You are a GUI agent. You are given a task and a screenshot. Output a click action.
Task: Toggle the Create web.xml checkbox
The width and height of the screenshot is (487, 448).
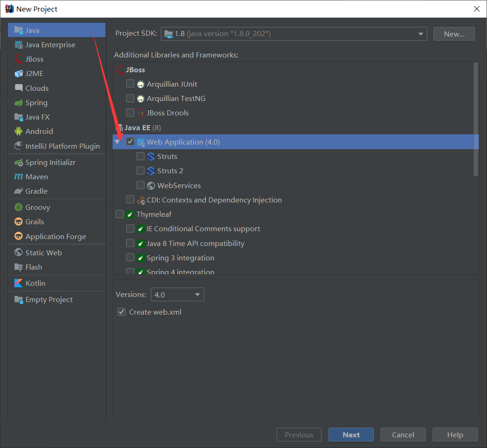(x=121, y=312)
